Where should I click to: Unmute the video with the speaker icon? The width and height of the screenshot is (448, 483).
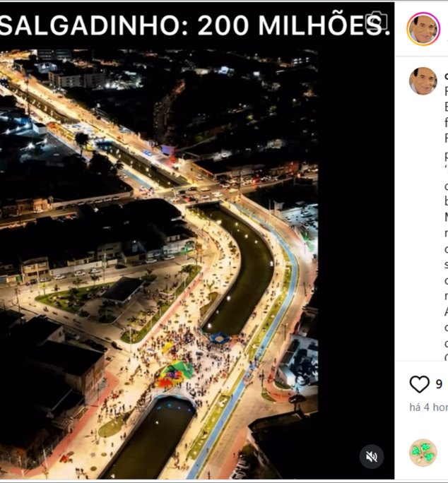372,456
